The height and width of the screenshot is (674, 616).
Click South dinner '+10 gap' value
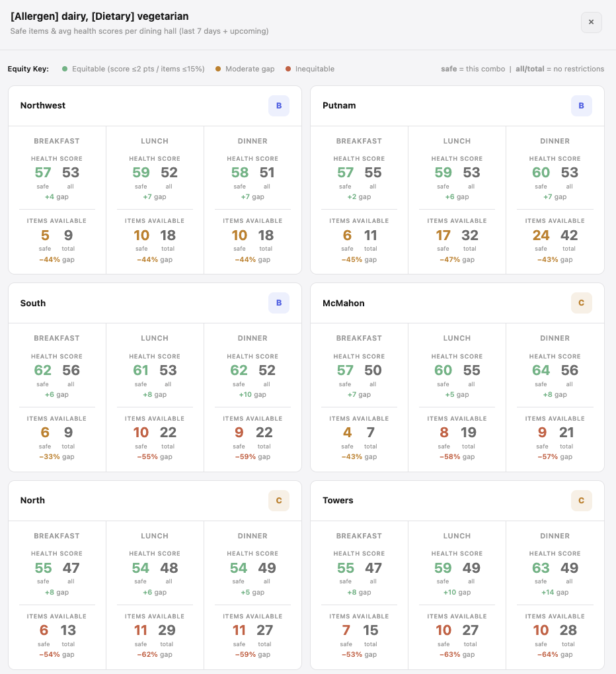[x=252, y=395]
